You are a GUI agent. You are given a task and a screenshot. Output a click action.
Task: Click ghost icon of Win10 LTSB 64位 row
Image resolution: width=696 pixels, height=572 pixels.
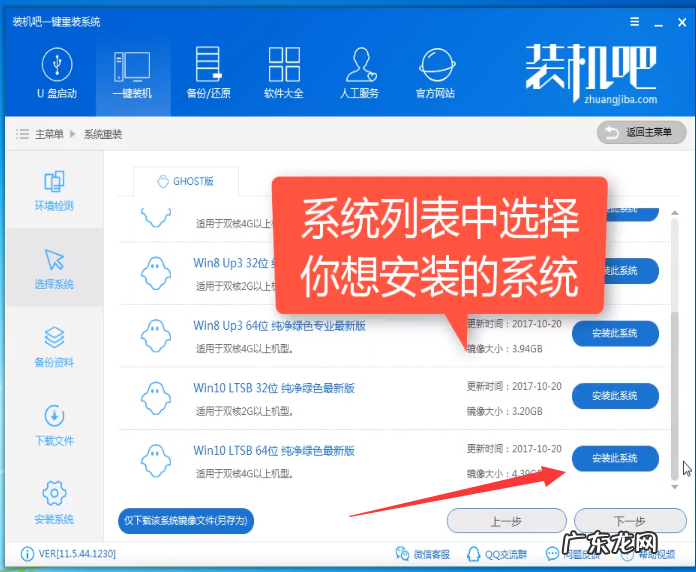pos(156,461)
